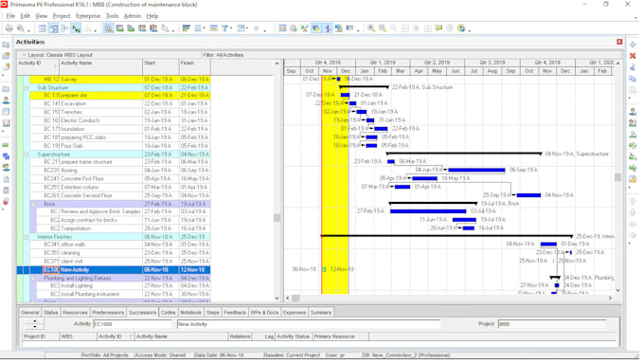The height and width of the screenshot is (364, 644).
Task: Open the Summary tab
Action: 321,313
